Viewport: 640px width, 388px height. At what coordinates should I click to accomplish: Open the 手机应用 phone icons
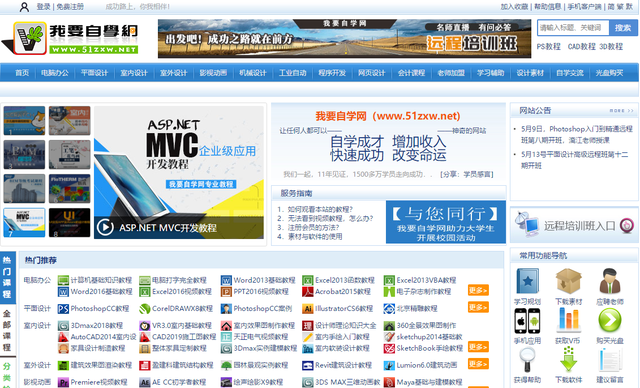coord(527,321)
